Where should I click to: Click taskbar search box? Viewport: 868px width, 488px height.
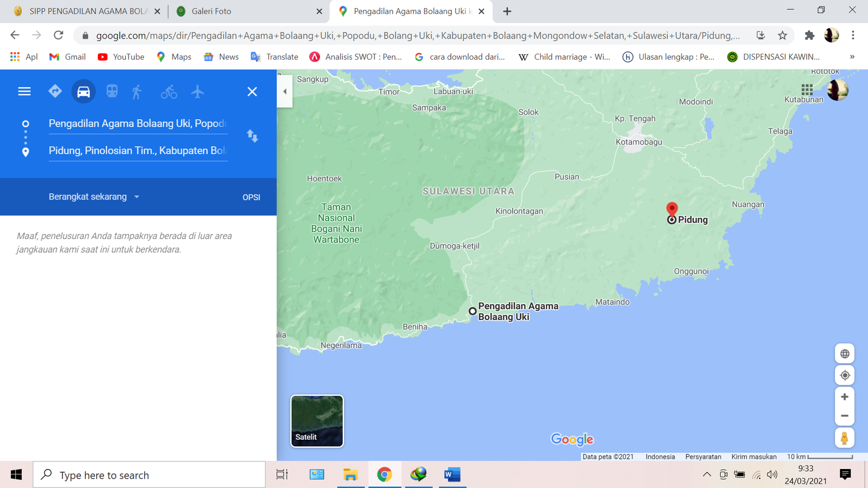(x=149, y=475)
